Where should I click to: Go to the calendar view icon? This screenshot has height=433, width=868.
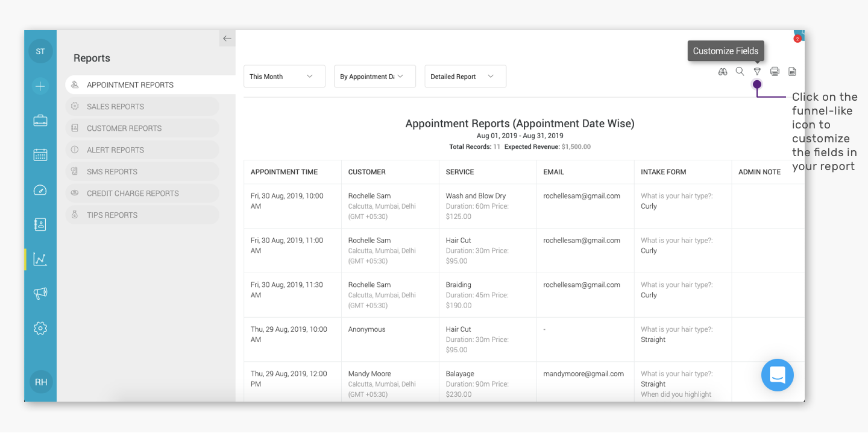pos(40,155)
